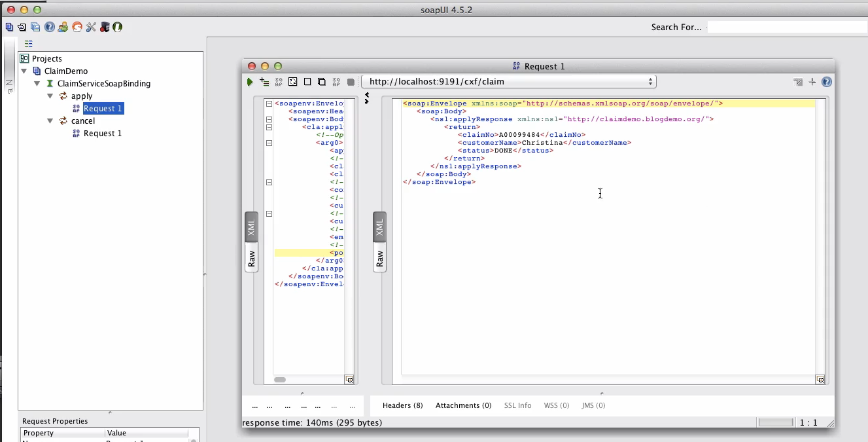Select the apply operation label

tap(82, 96)
